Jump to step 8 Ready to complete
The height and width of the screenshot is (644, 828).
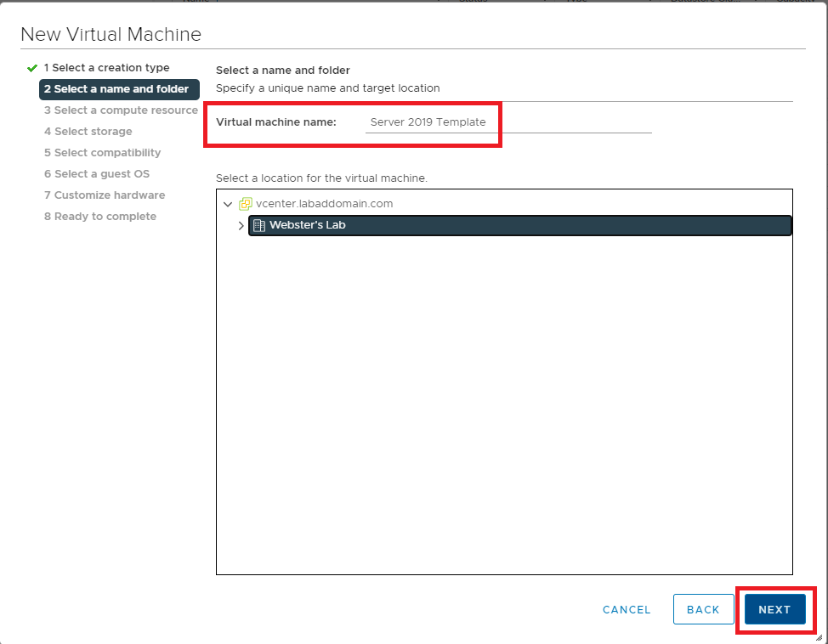tap(99, 217)
